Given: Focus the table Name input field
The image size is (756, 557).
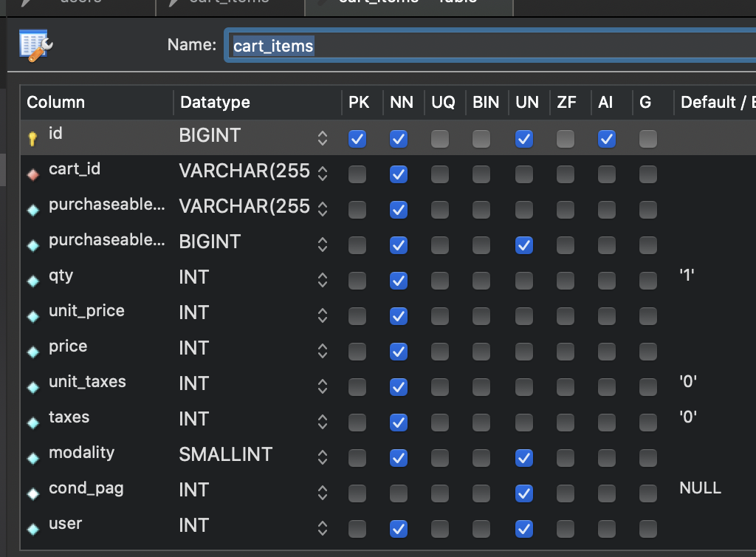Looking at the screenshot, I should (x=491, y=46).
